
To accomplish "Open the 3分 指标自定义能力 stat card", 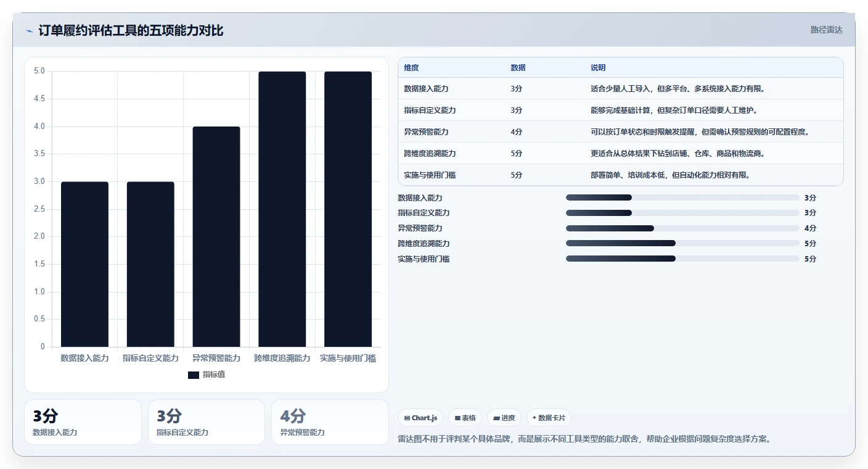I will click(207, 422).
